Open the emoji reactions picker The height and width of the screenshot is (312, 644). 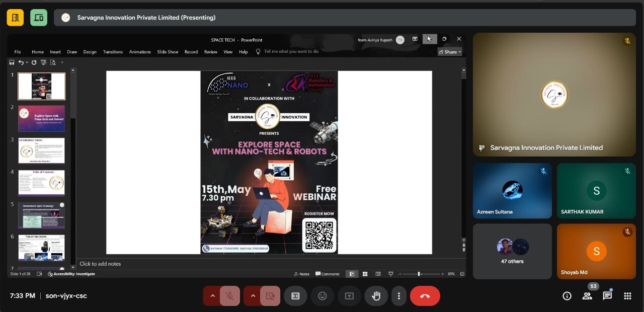[323, 296]
